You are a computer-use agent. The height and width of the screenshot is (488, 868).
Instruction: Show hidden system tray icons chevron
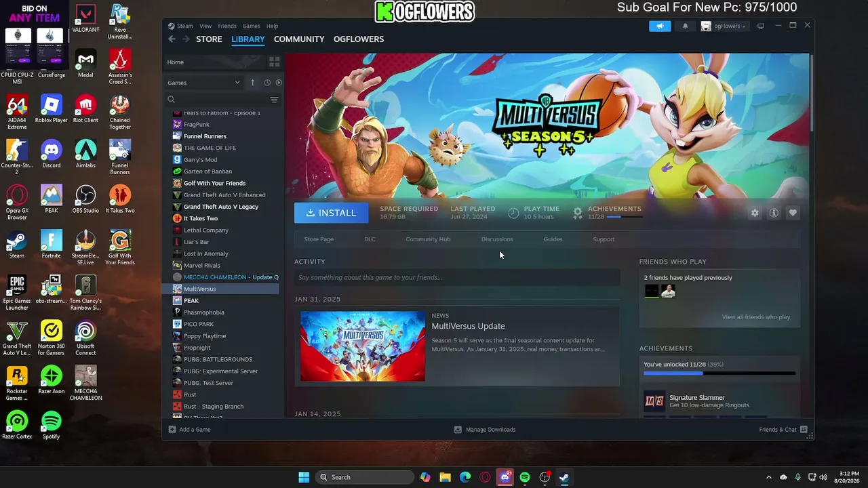pyautogui.click(x=768, y=477)
